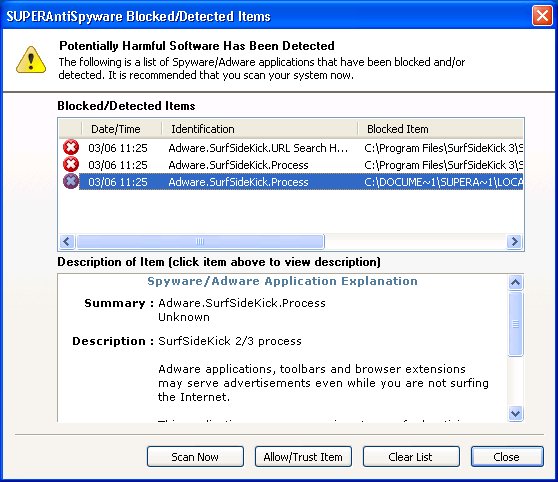This screenshot has height=482, width=558.
Task: Click down arrow of description scrollbar
Action: (x=515, y=414)
